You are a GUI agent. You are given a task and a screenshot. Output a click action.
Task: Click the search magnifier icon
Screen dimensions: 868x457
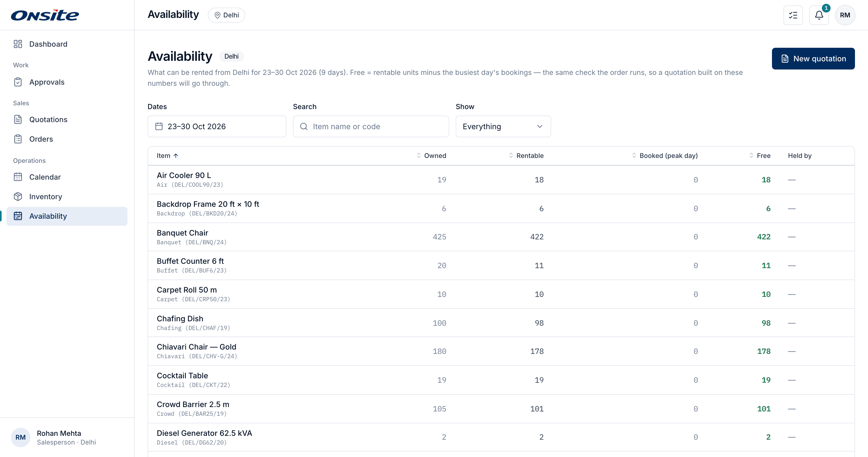(304, 126)
